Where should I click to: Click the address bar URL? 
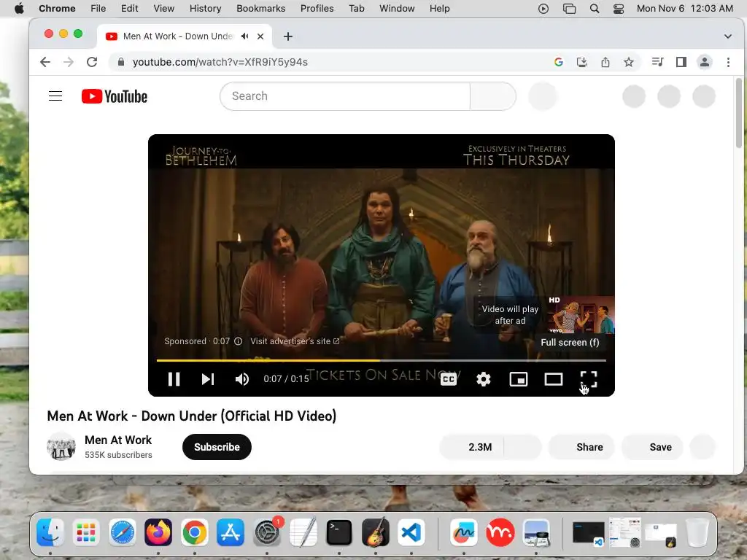pyautogui.click(x=220, y=62)
